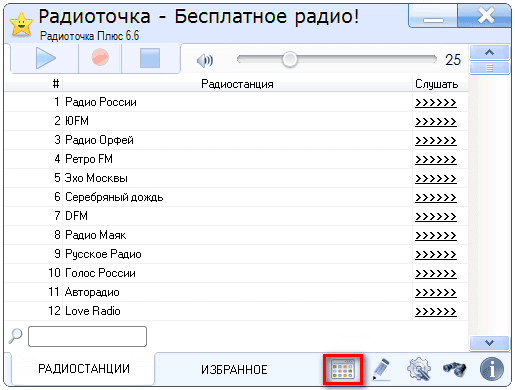Select the Эхо Москвы station row
This screenshot has height=390, width=515.
[x=236, y=178]
